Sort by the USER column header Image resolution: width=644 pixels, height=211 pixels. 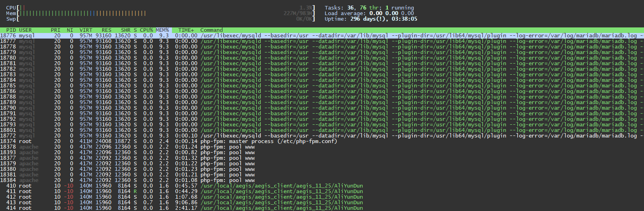coord(25,30)
